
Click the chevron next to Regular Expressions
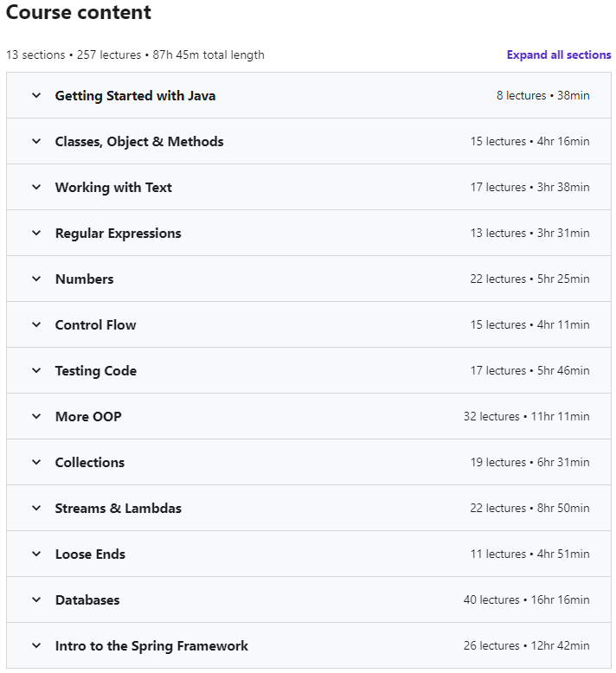tap(36, 234)
